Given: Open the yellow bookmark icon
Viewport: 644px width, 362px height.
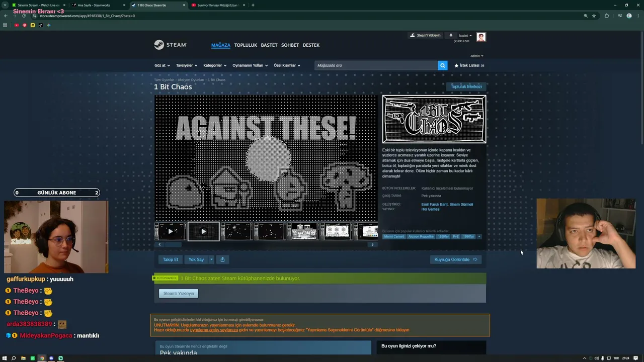Looking at the screenshot, I should 33,25.
